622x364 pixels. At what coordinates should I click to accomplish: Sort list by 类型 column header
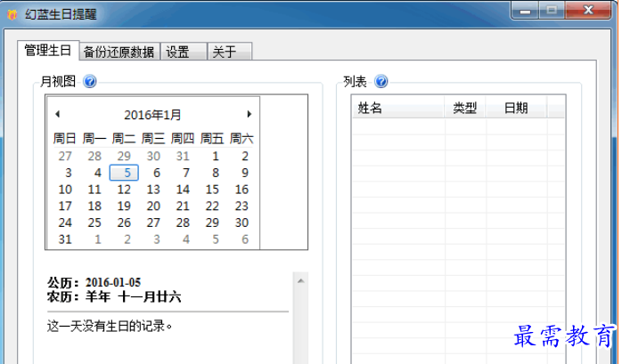(464, 108)
